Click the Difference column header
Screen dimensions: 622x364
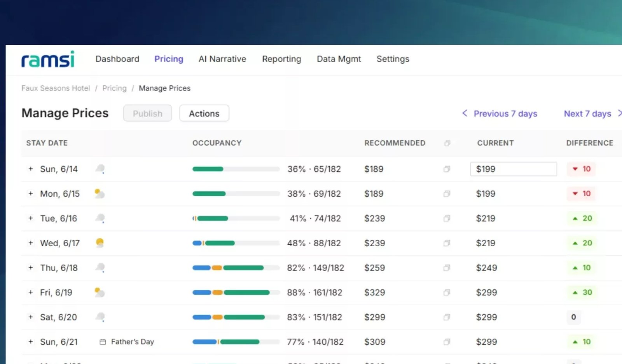coord(589,143)
